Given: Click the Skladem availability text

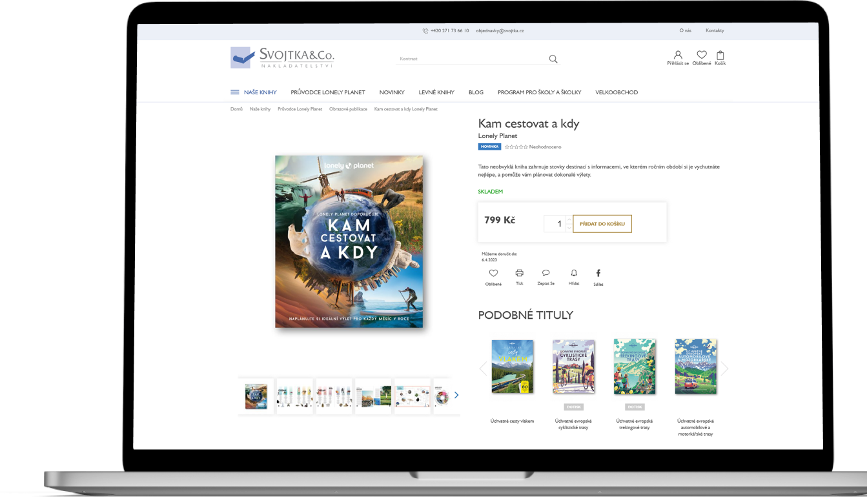Looking at the screenshot, I should point(491,192).
